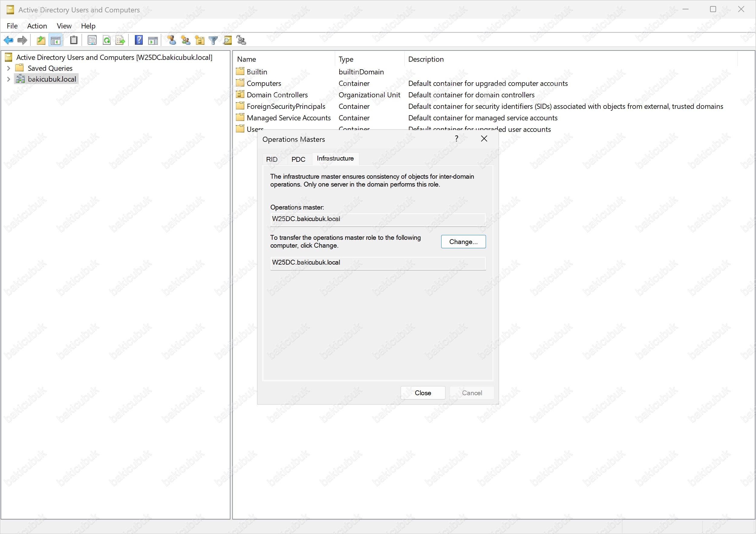The height and width of the screenshot is (534, 756).
Task: Select the Infrastructure tab
Action: coord(335,158)
